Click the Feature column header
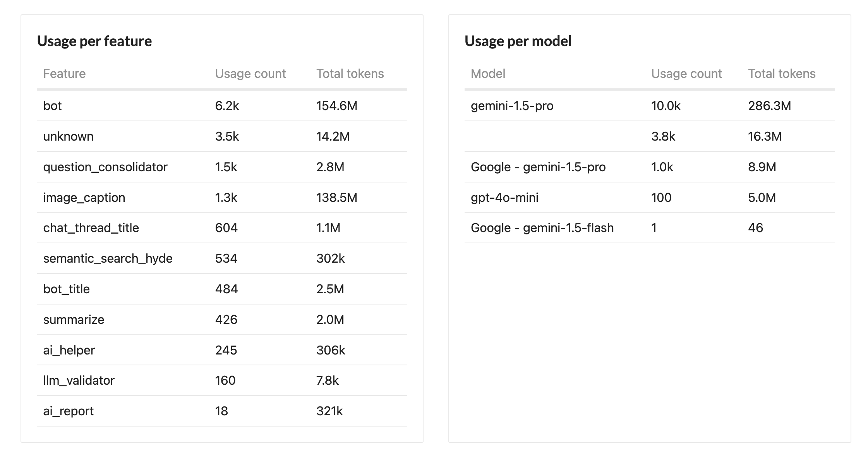The width and height of the screenshot is (868, 468). 64,74
